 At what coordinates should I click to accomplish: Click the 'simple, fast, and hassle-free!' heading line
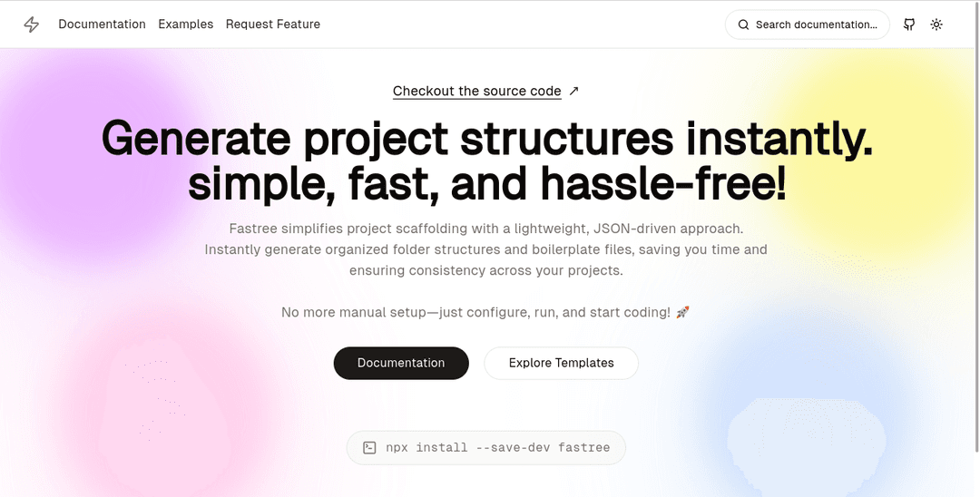[x=487, y=185]
